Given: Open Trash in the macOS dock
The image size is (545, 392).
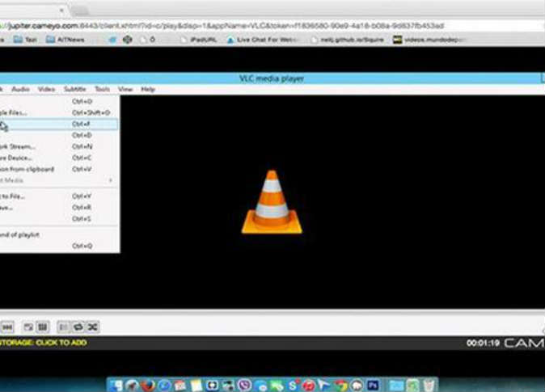Looking at the screenshot, I should pyautogui.click(x=429, y=385).
